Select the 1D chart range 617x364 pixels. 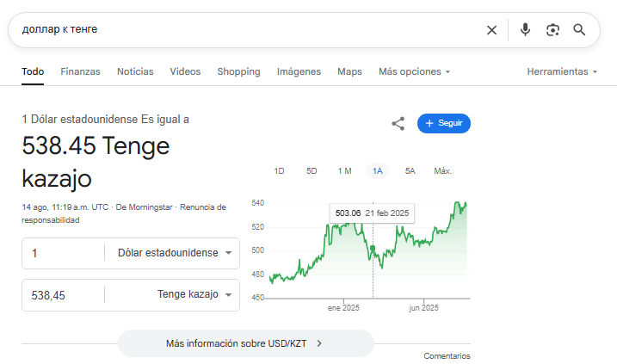(279, 171)
